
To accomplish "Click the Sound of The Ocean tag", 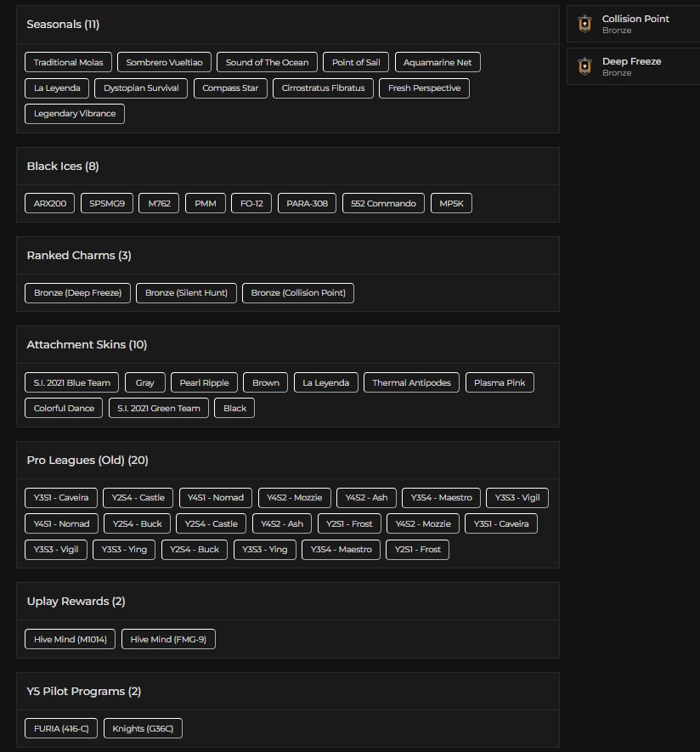I will click(x=267, y=62).
